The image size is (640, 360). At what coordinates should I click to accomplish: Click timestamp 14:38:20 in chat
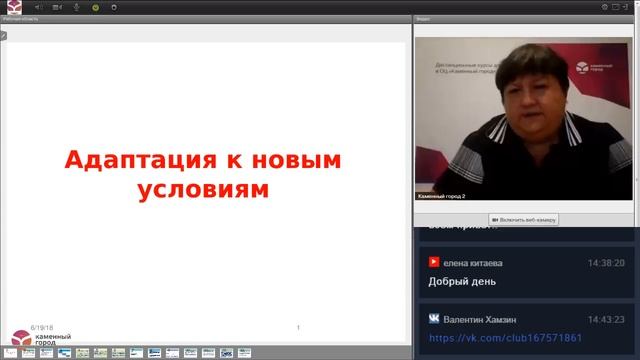coord(606,263)
